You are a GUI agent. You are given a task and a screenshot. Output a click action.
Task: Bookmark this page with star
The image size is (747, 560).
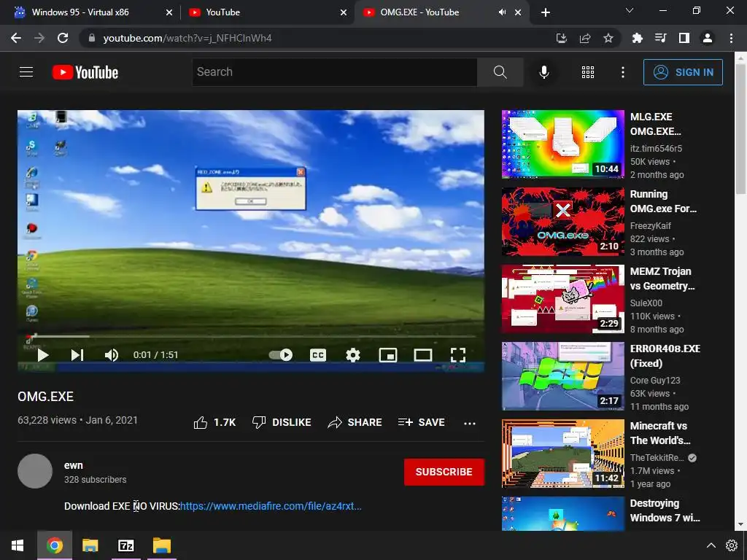tap(608, 38)
